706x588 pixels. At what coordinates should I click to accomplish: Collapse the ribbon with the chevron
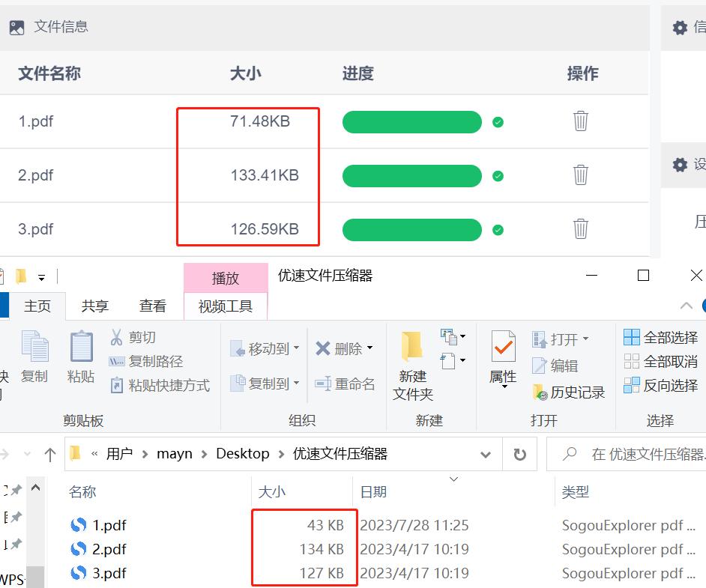click(686, 306)
